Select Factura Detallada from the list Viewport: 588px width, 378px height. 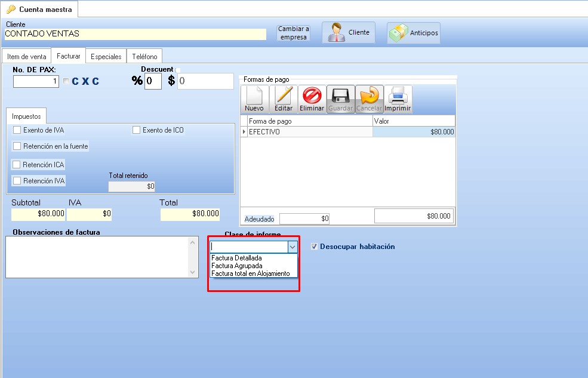236,258
